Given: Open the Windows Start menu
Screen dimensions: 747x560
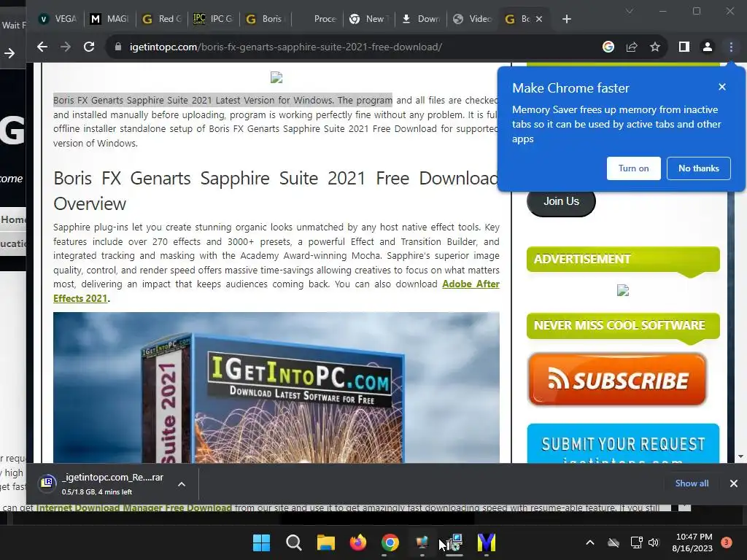Looking at the screenshot, I should [x=262, y=542].
